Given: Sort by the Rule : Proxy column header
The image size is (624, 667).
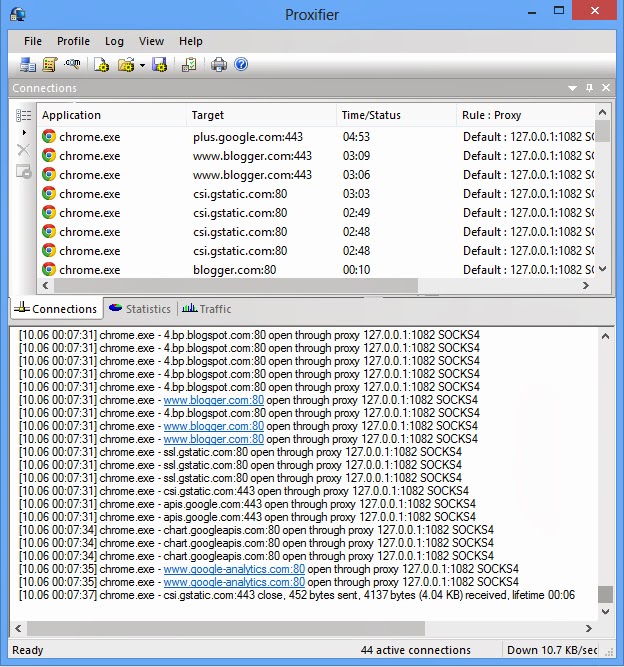Looking at the screenshot, I should [x=525, y=115].
